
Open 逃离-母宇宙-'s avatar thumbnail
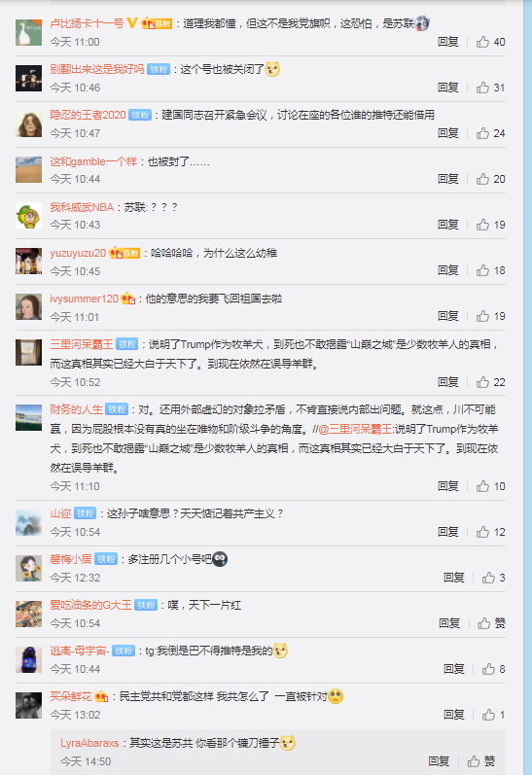click(28, 660)
